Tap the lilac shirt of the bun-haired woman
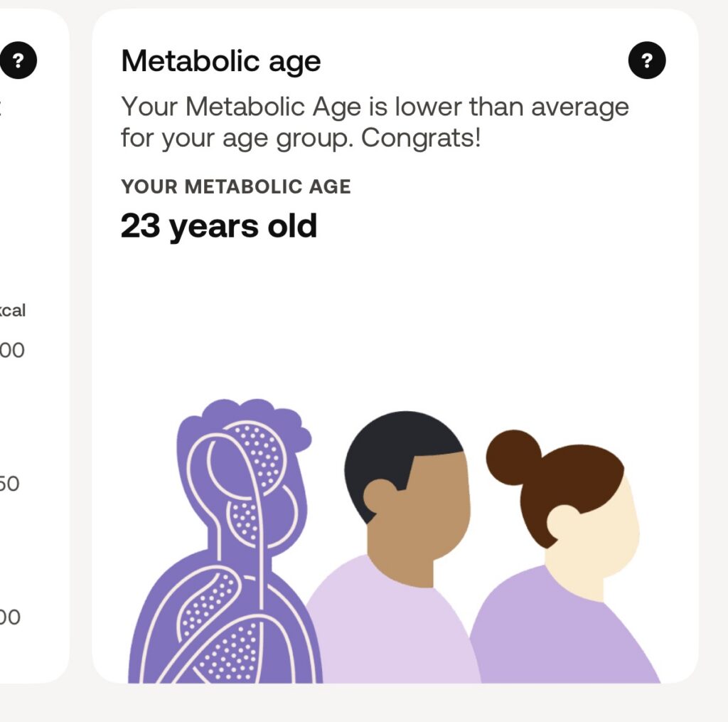The image size is (728, 722). (562, 633)
